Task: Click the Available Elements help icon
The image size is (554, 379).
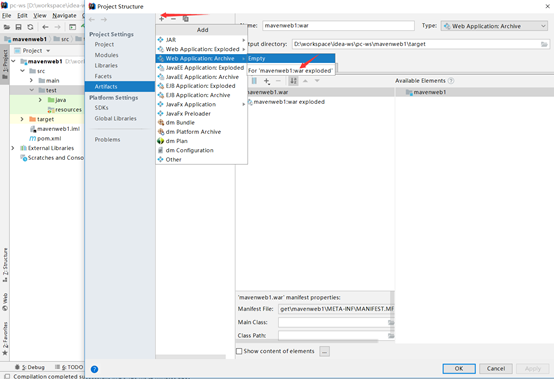Action: pos(451,81)
